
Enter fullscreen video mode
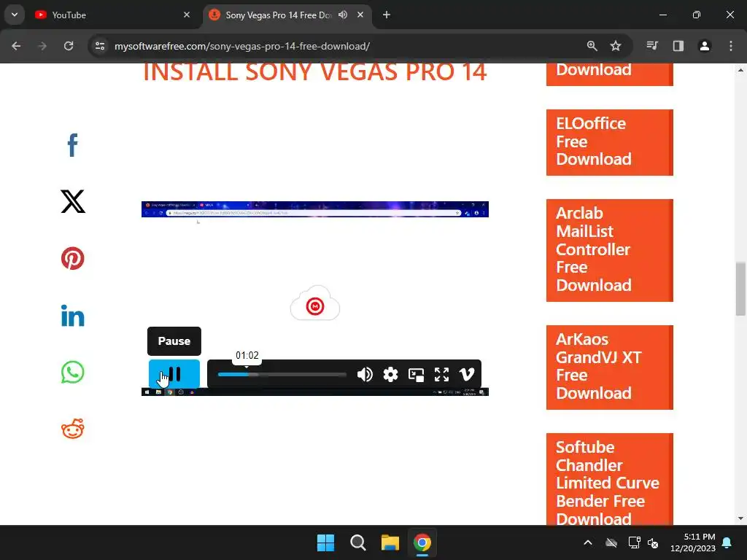441,375
